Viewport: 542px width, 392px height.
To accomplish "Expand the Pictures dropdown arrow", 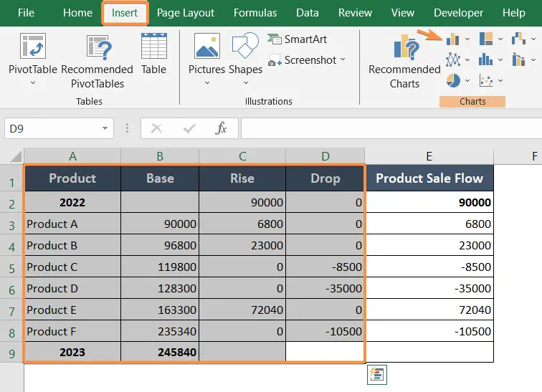I will pyautogui.click(x=207, y=83).
